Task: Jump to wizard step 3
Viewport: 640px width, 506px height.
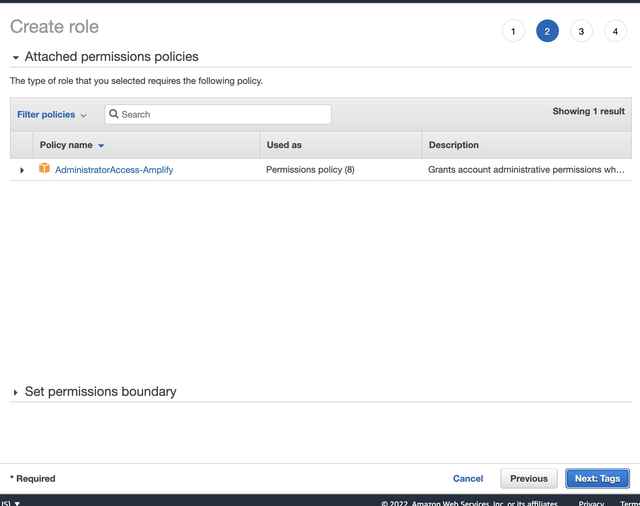Action: [581, 31]
